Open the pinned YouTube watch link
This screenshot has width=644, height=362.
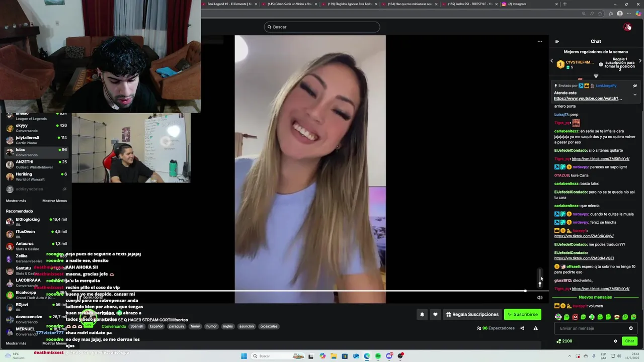[x=588, y=99]
